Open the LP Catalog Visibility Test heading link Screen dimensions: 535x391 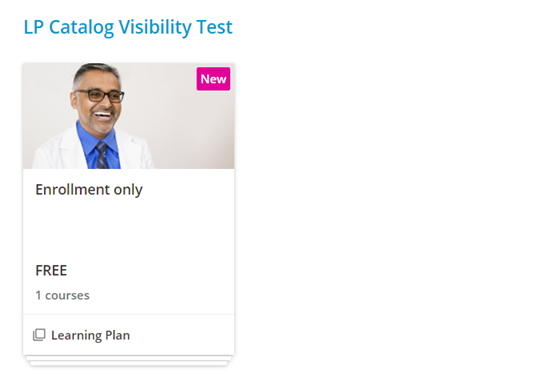[128, 27]
